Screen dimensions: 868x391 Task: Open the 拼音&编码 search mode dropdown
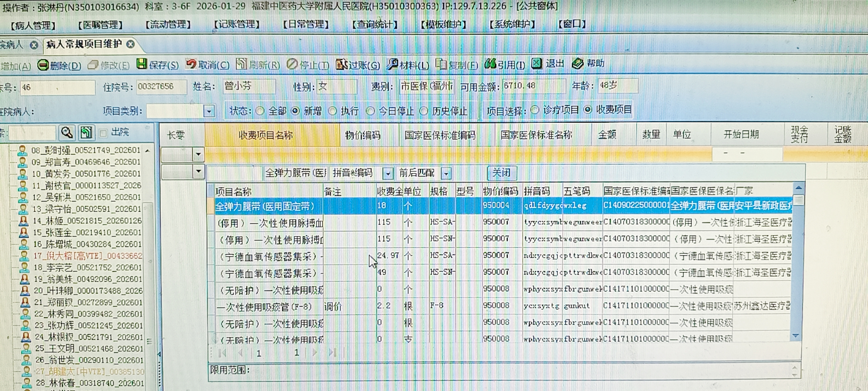pos(388,173)
